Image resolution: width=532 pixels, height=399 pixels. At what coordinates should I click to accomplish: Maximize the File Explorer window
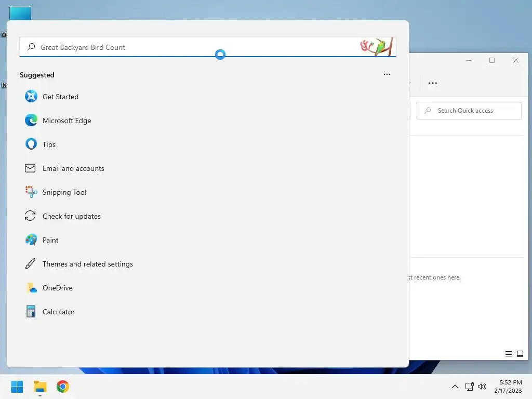click(492, 60)
